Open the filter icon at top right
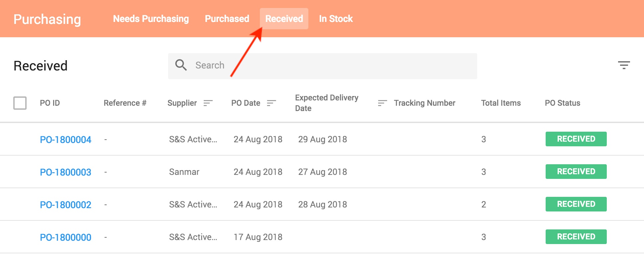The image size is (644, 262). pos(624,65)
